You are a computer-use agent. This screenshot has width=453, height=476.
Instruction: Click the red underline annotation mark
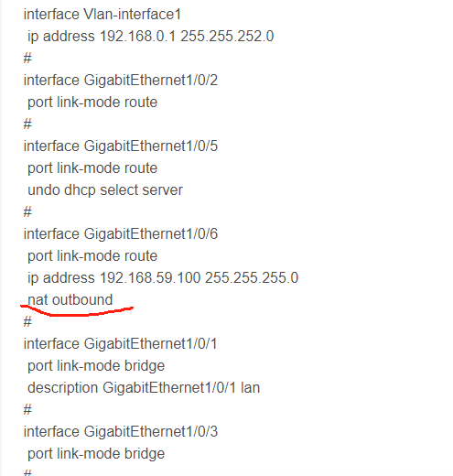click(x=77, y=310)
